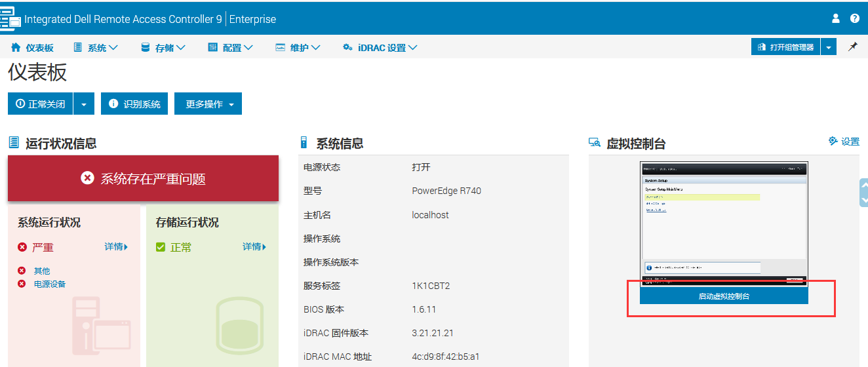Image resolution: width=868 pixels, height=367 pixels.
Task: Click the 系统存在严重问题 red banner
Action: point(143,178)
